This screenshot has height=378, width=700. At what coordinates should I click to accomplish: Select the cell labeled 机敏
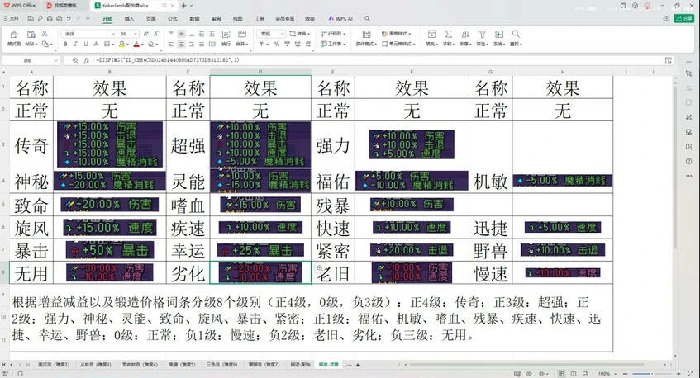pos(491,182)
